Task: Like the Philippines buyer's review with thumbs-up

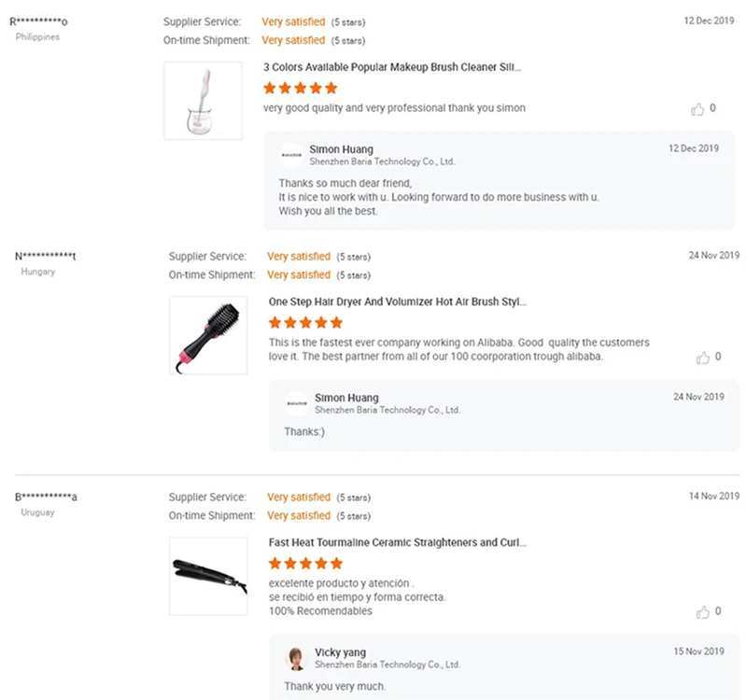Action: click(698, 109)
